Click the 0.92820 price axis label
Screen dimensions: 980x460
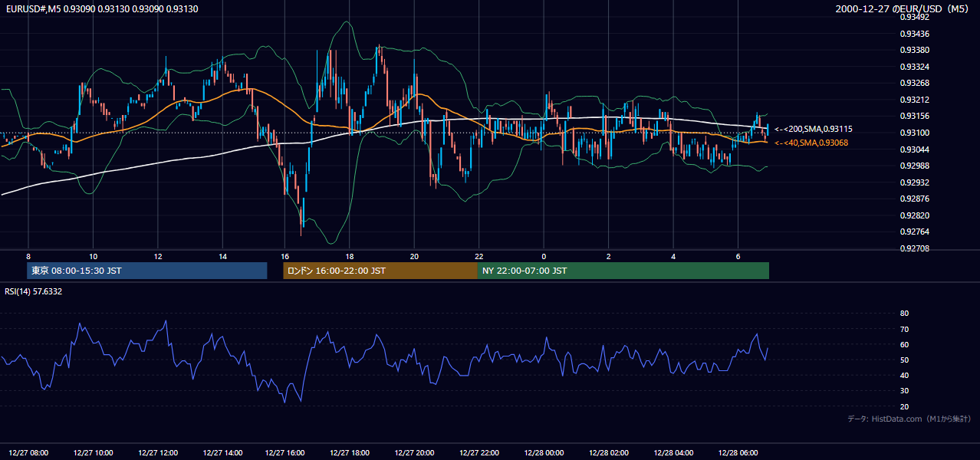click(914, 216)
